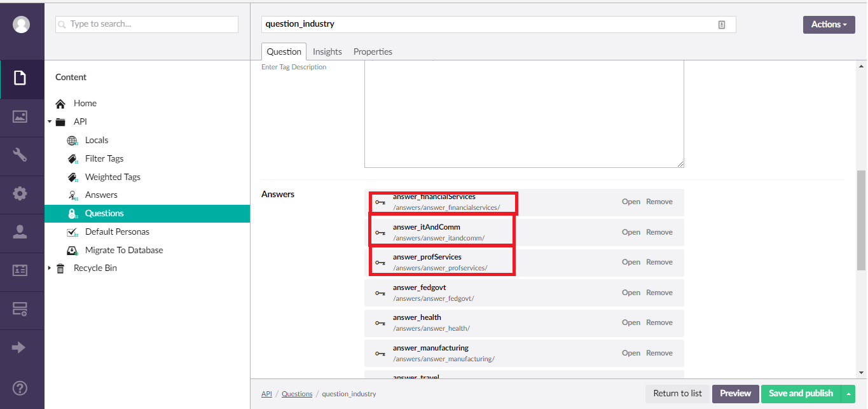Click the Migrate To Database icon
Viewport: 868px width, 409px height.
click(x=72, y=251)
